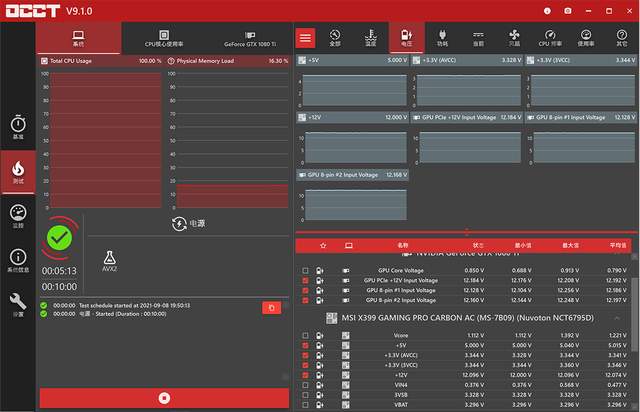The height and width of the screenshot is (412, 640).
Task: Open the Settings wrench in the sidebar
Action: [18, 304]
